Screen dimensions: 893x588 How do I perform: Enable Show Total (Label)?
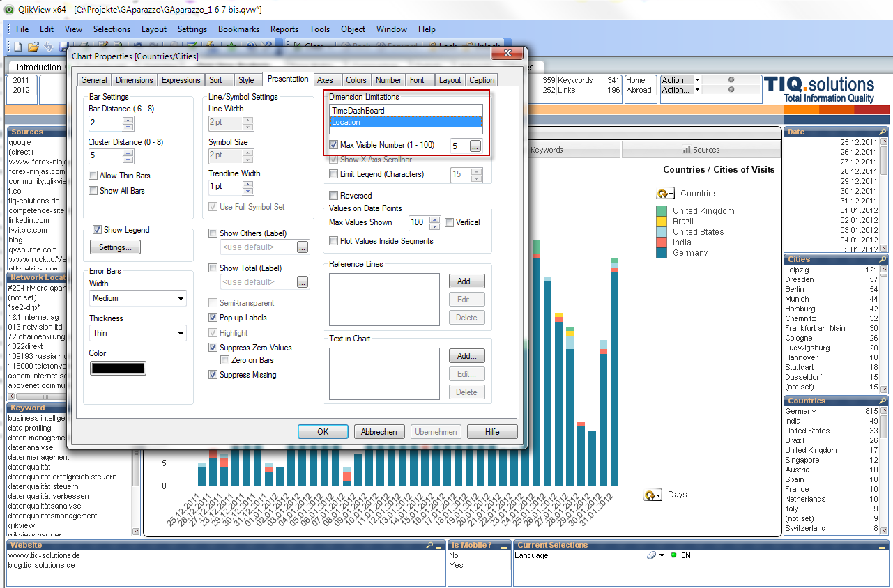tap(213, 268)
